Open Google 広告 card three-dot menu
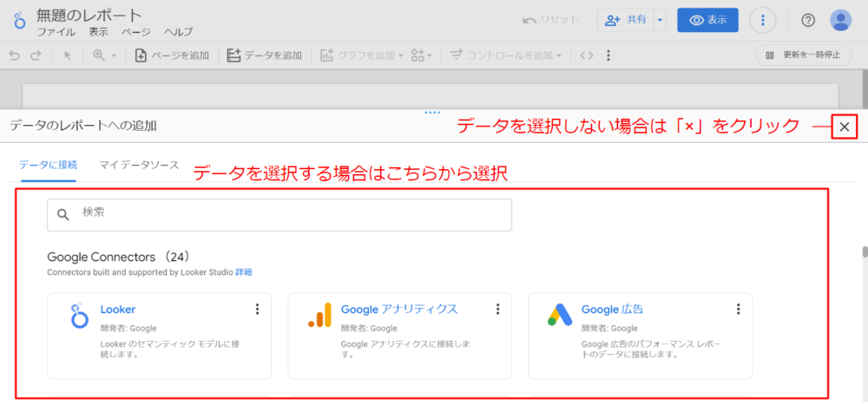 point(739,310)
